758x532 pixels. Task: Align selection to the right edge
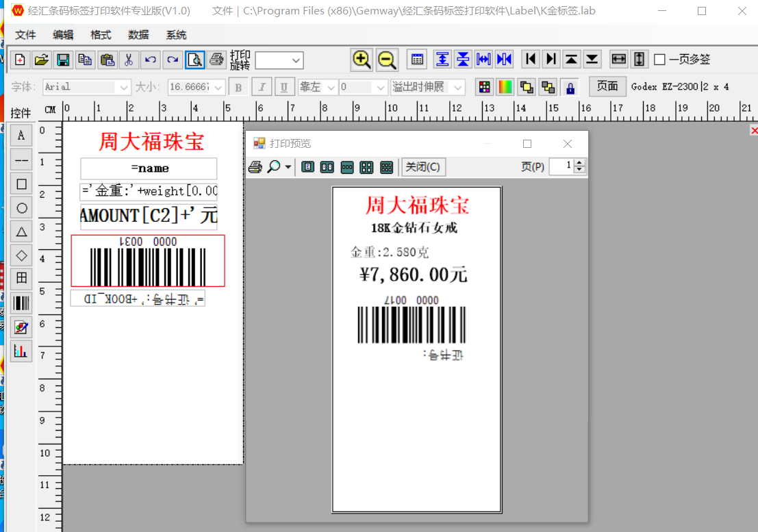click(x=551, y=60)
